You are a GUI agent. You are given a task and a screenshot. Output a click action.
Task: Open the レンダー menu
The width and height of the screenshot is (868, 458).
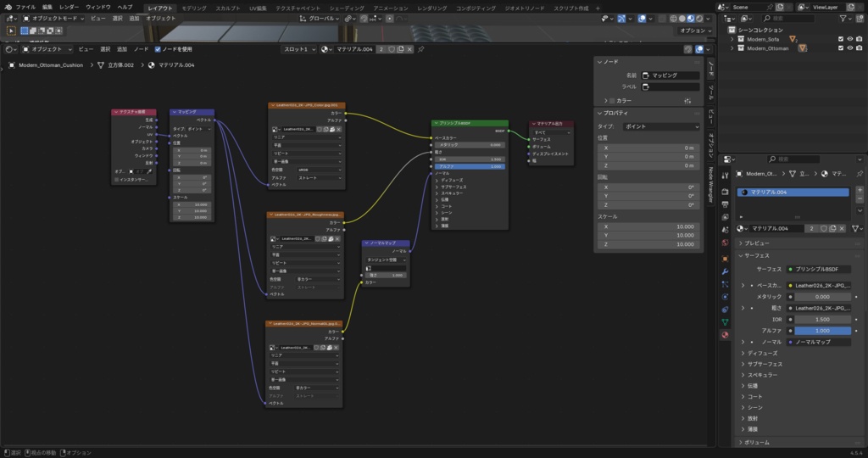pos(69,7)
